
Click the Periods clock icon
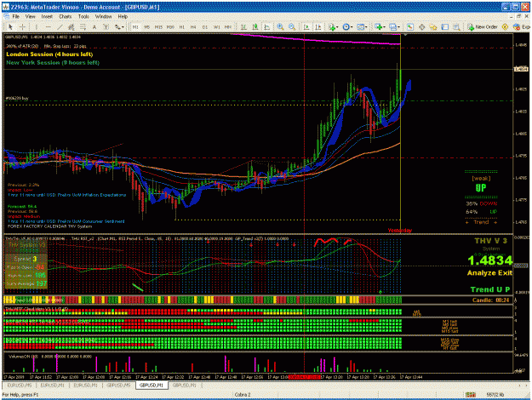coord(346,27)
